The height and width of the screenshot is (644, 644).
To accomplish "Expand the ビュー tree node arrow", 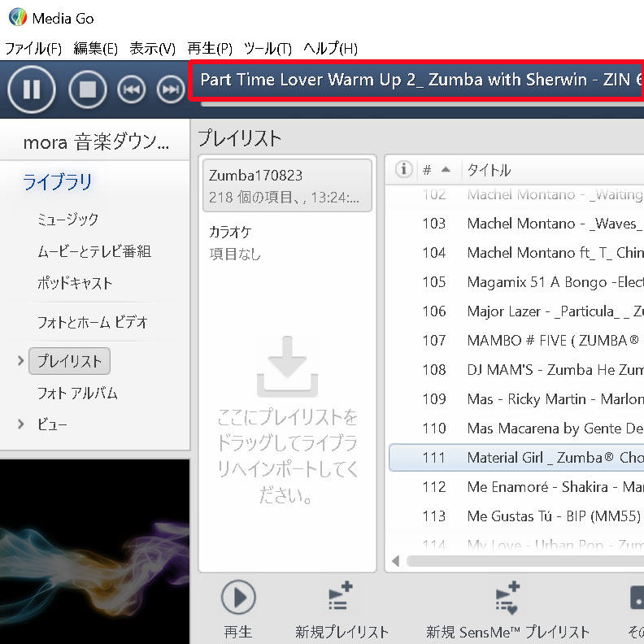I will click(x=20, y=424).
